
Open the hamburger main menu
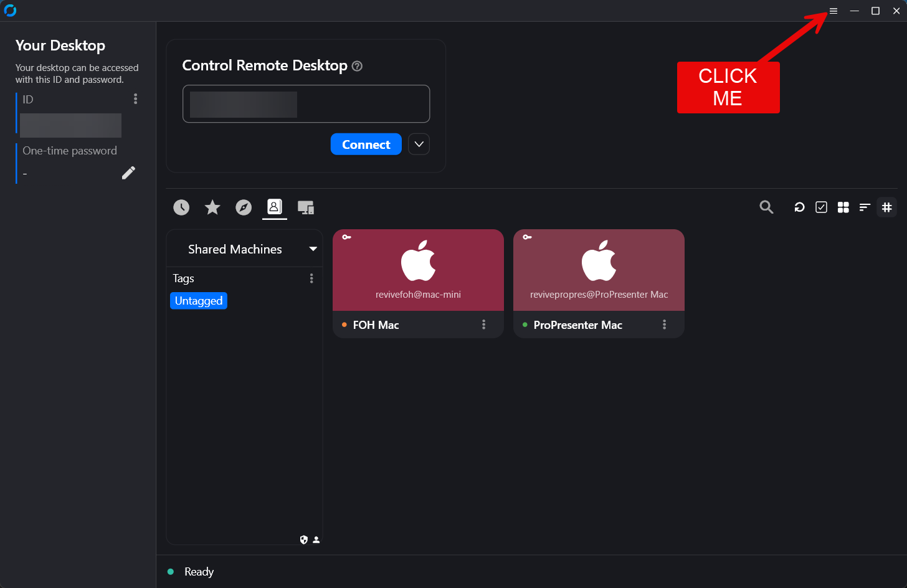[x=833, y=11]
